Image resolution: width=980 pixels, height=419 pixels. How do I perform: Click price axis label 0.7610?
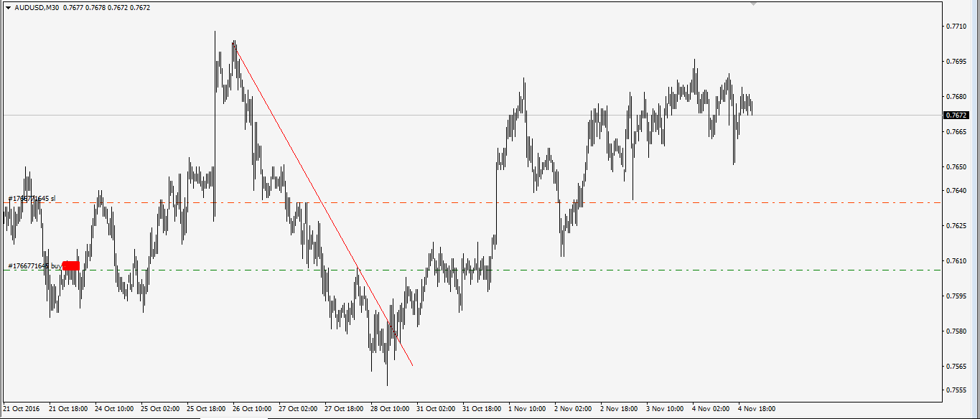pos(957,260)
